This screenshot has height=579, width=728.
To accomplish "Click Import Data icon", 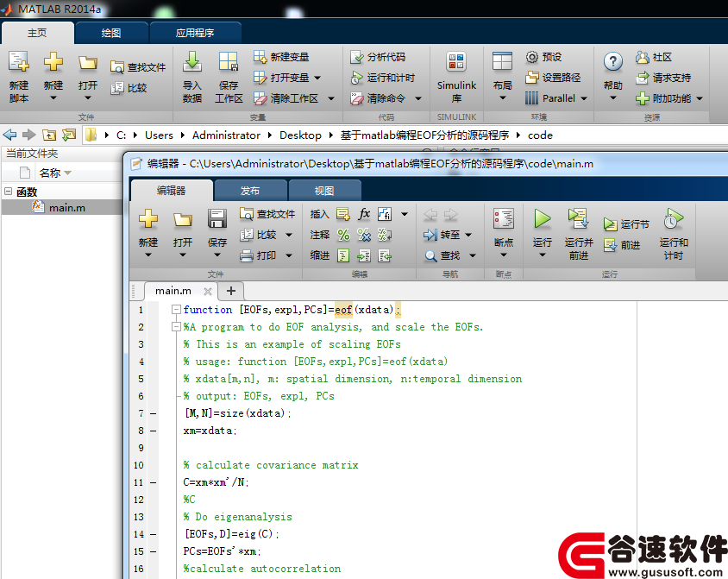I will [191, 62].
